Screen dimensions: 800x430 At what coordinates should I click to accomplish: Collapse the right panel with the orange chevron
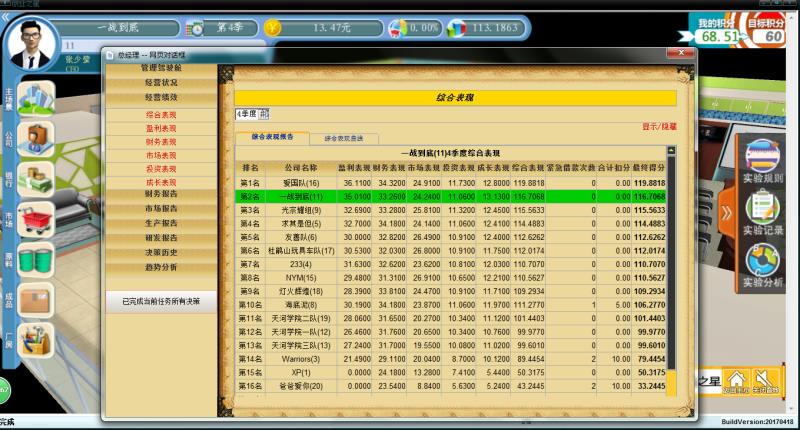click(727, 209)
